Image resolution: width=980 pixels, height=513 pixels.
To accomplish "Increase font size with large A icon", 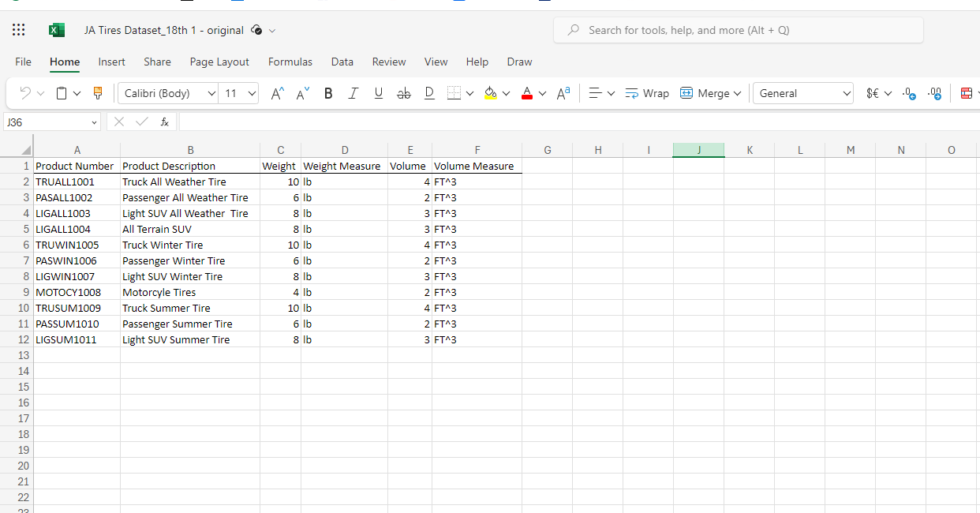I will pos(277,93).
